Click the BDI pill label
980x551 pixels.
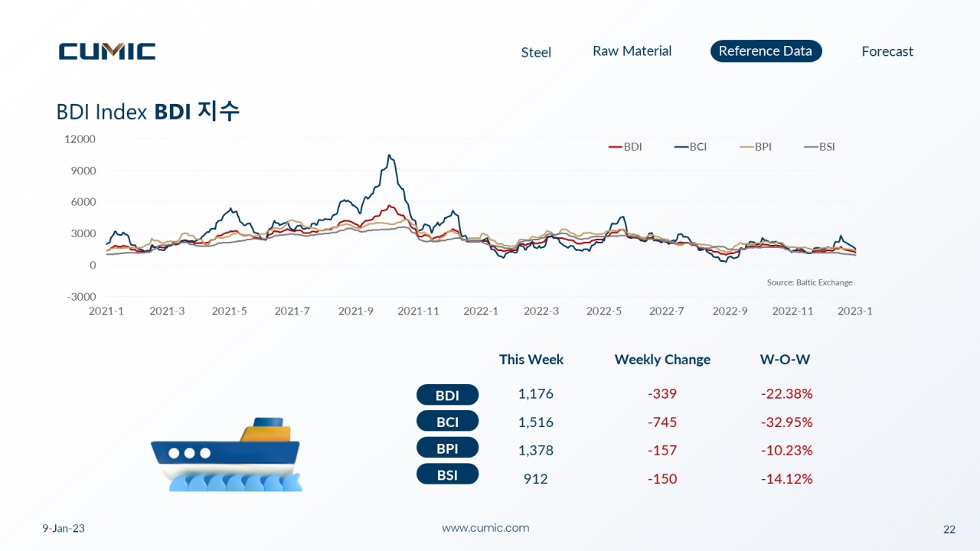447,395
